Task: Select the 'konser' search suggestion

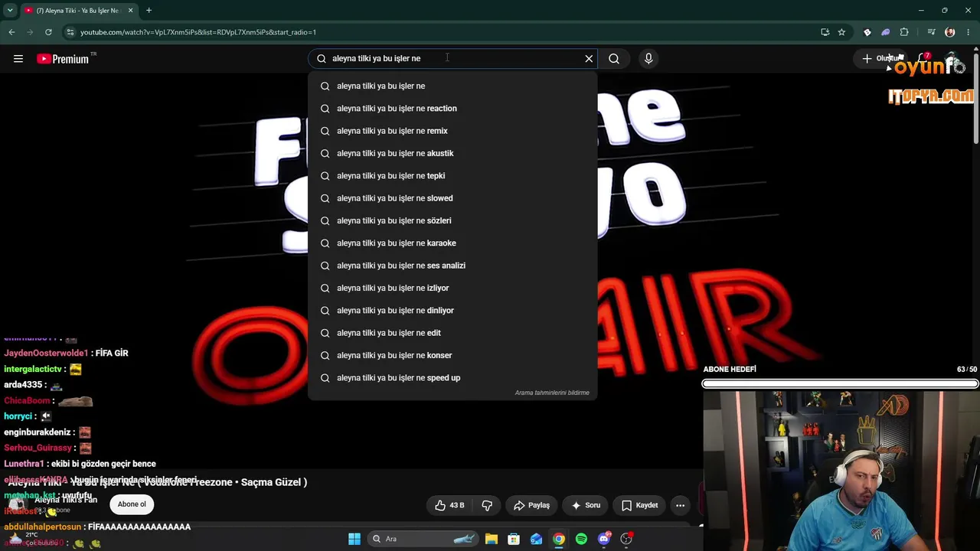Action: [452, 355]
